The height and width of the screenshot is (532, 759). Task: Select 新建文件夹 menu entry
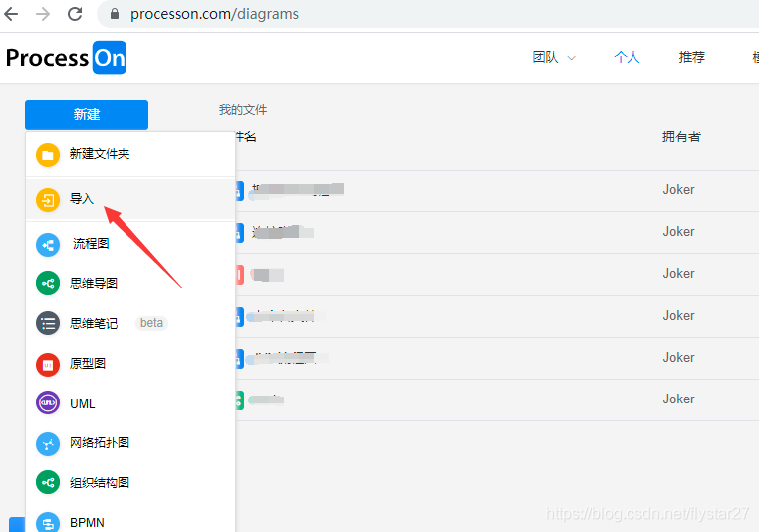pos(100,154)
